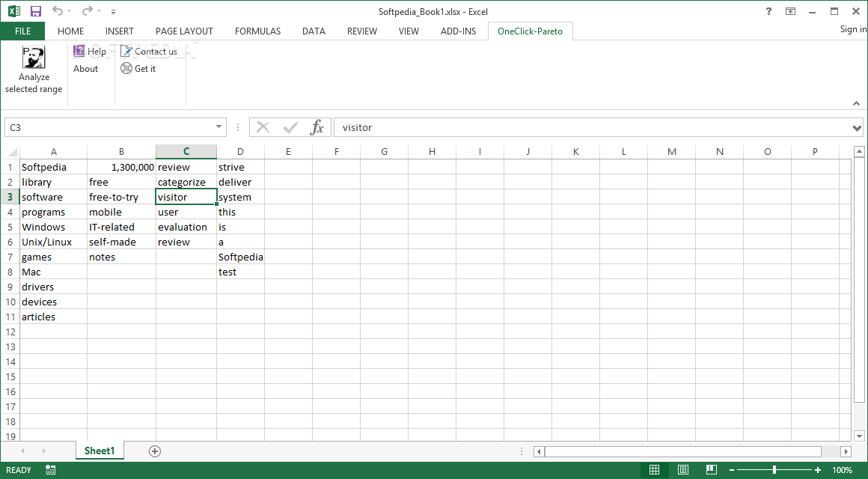The width and height of the screenshot is (868, 479).
Task: Click vertical scrollbar down arrow
Action: pos(858,436)
